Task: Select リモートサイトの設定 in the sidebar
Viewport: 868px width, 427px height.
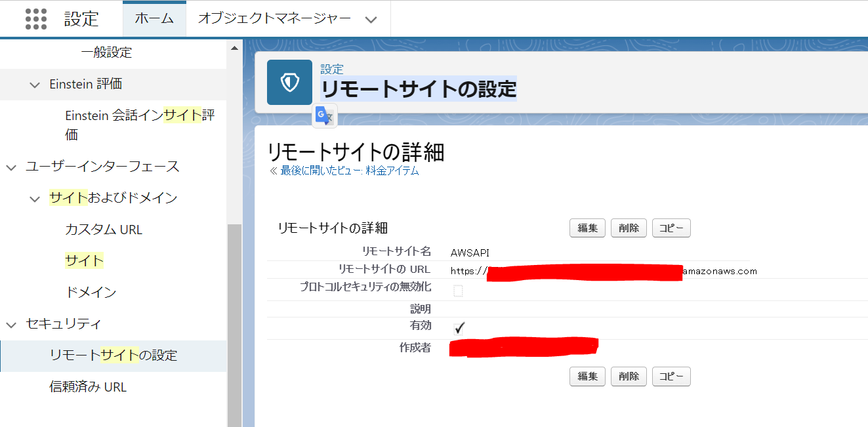Action: [114, 356]
